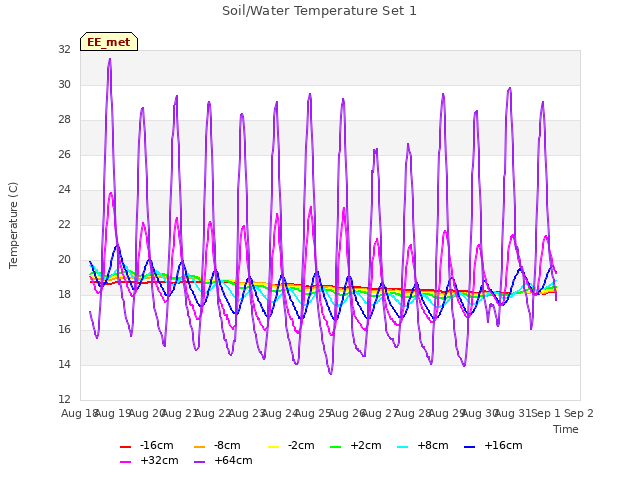Click the 16 y-axis tick value
This screenshot has height=480, width=640.
coord(64,329)
